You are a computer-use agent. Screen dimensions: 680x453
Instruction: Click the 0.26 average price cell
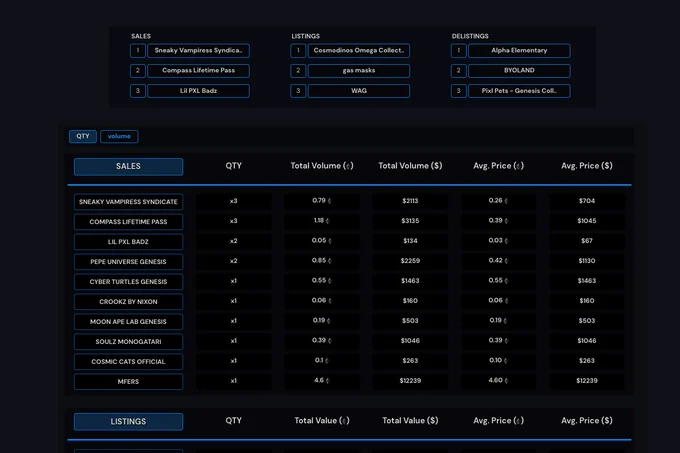click(x=498, y=201)
